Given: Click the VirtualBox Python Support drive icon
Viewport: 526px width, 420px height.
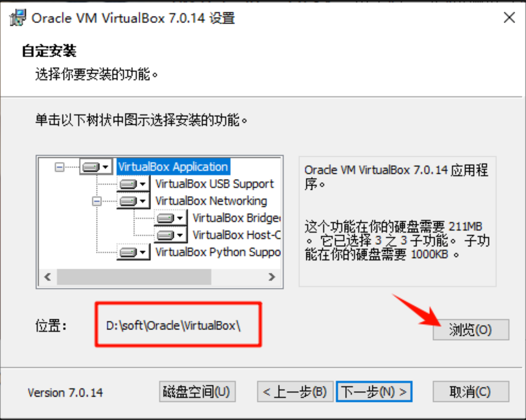Looking at the screenshot, I should pyautogui.click(x=129, y=252).
